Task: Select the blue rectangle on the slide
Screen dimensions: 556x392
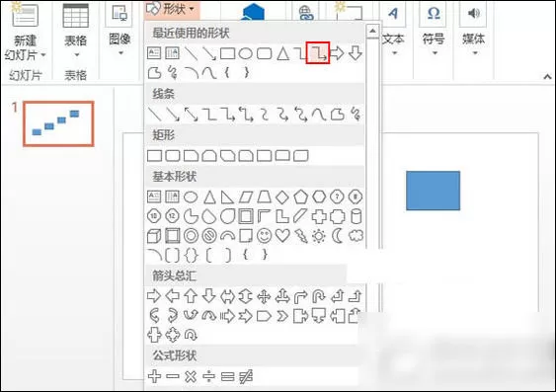Action: click(x=433, y=191)
